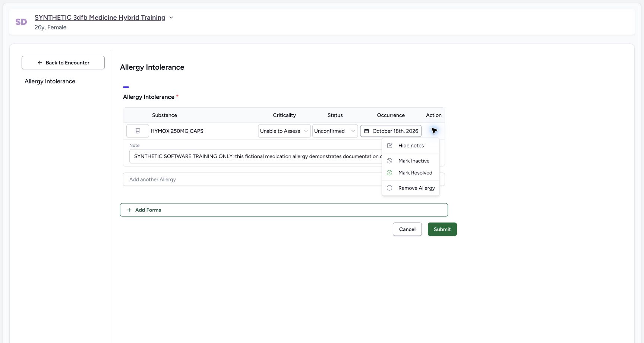Click into the allergy Note text field
Screen dimensions: 644x343
tap(256, 156)
